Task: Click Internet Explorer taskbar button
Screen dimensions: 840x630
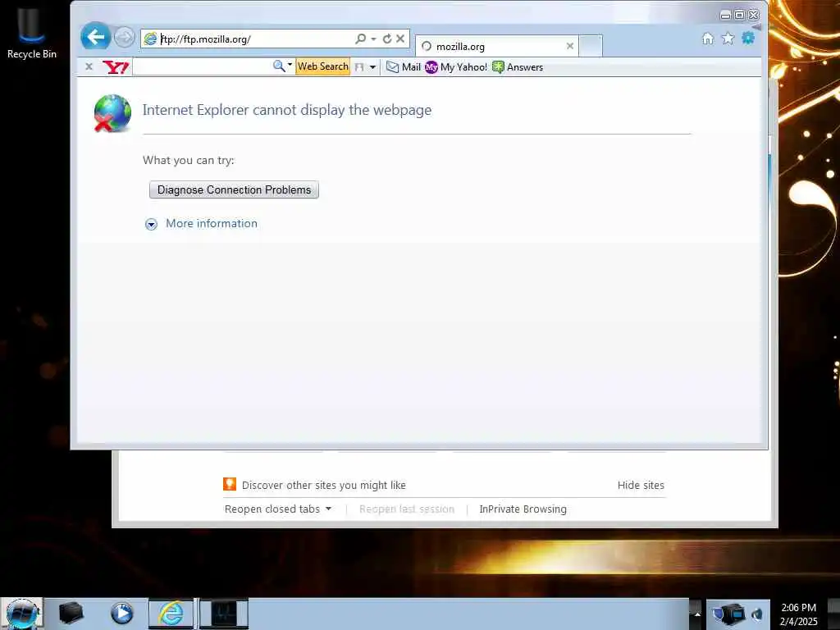Action: pyautogui.click(x=171, y=614)
